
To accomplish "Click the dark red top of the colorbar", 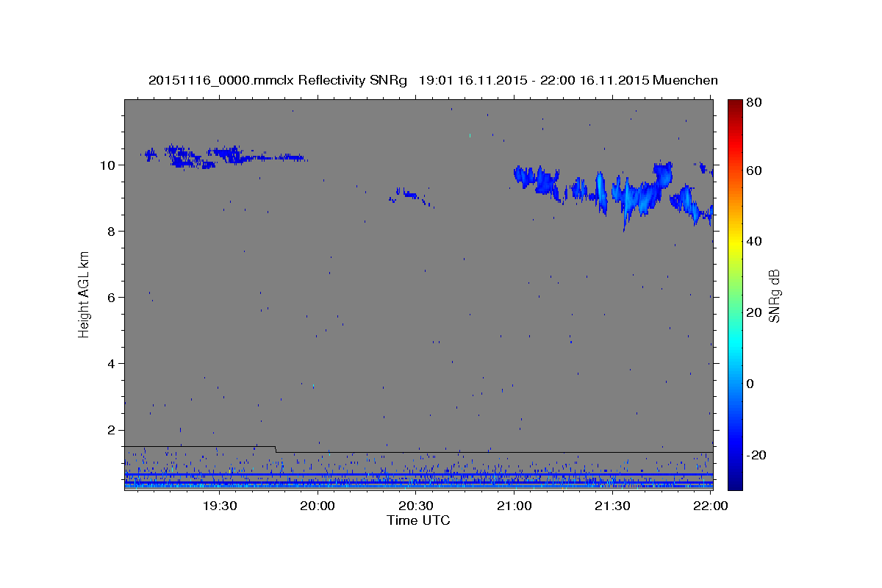I will (735, 106).
